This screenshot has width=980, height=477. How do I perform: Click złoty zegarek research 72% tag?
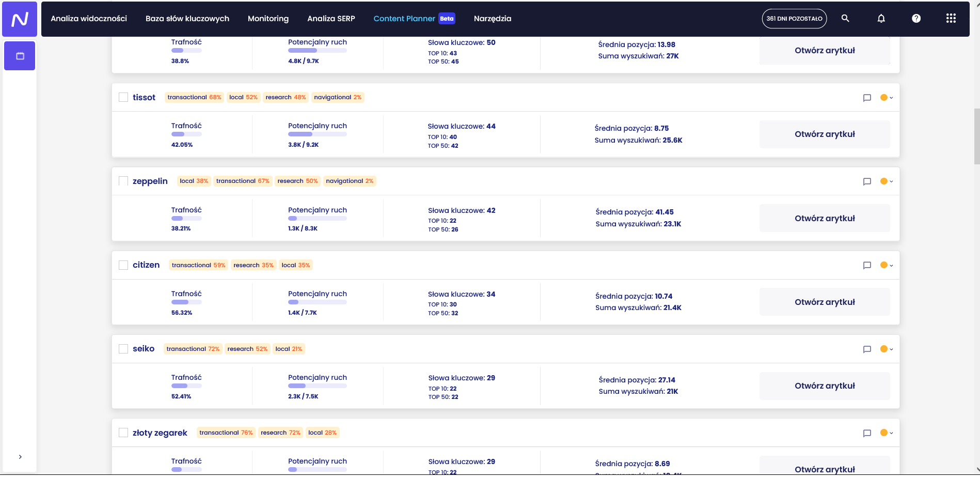coord(280,433)
